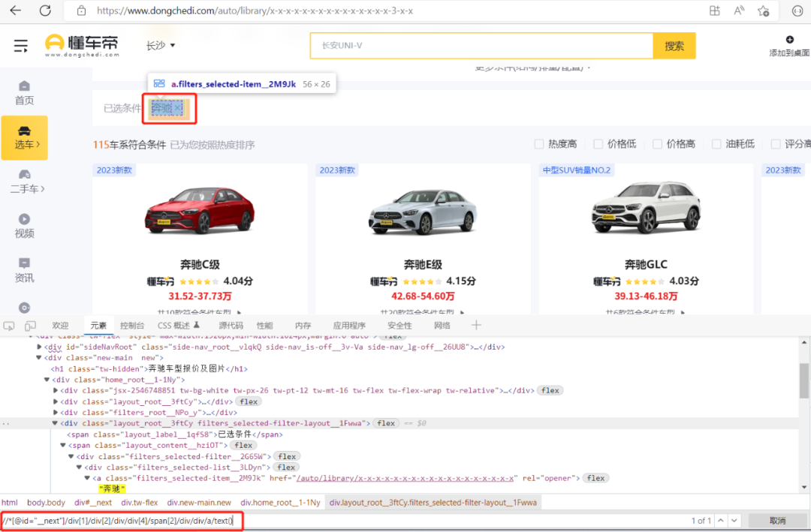Image resolution: width=811 pixels, height=532 pixels.
Task: Select the 选车 sidebar item
Action: point(24,137)
